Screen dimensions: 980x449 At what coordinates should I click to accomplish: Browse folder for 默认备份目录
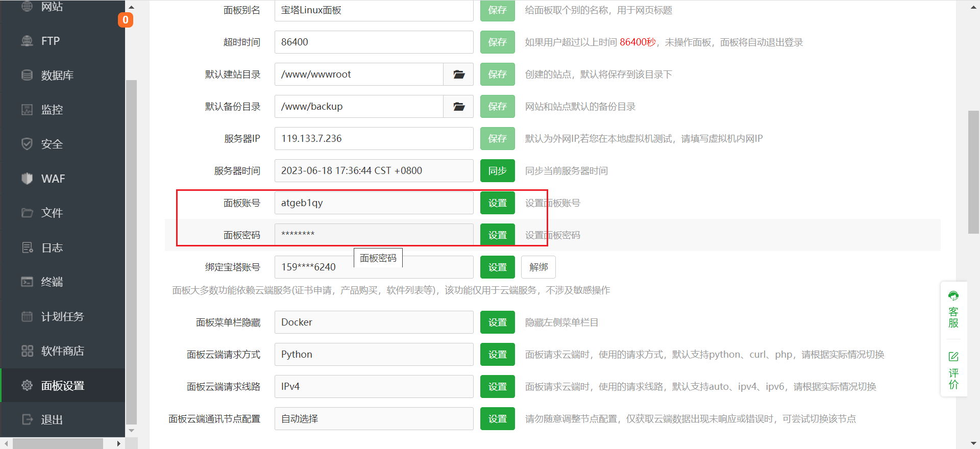pos(458,107)
